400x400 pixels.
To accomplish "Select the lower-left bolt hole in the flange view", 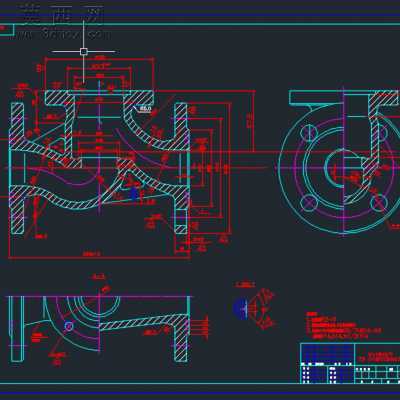I will (x=309, y=203).
